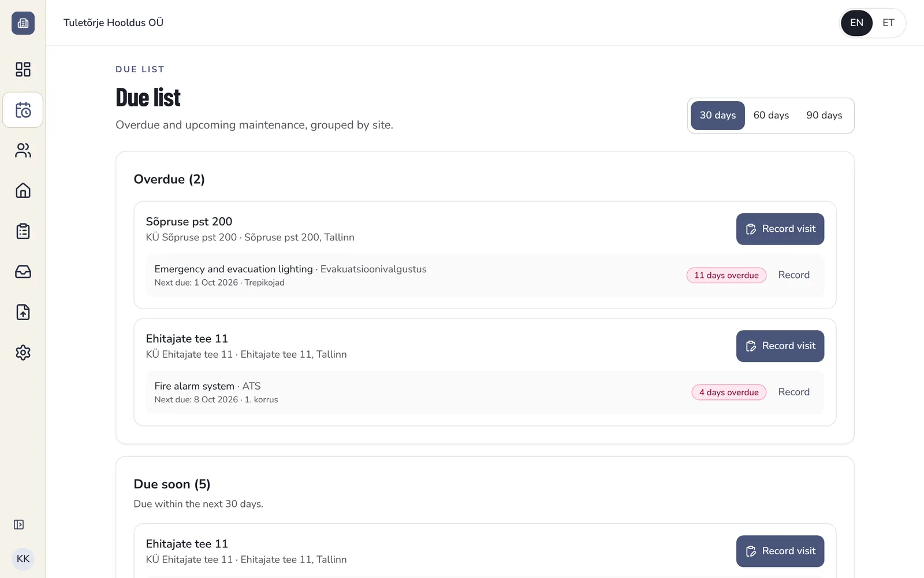Open the sites house icon in sidebar
The image size is (924, 578).
(23, 191)
